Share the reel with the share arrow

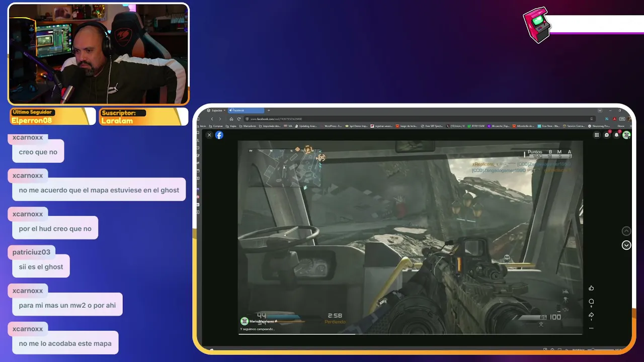[x=591, y=315]
